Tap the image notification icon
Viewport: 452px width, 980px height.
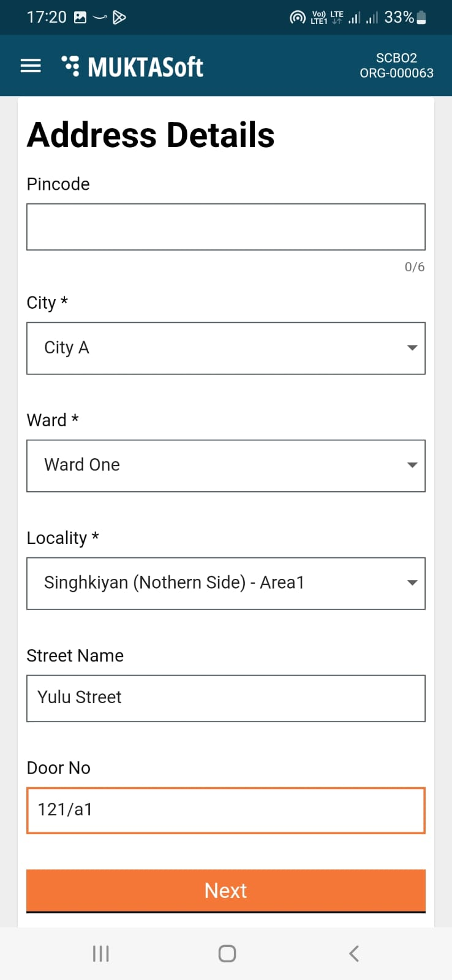pos(80,17)
